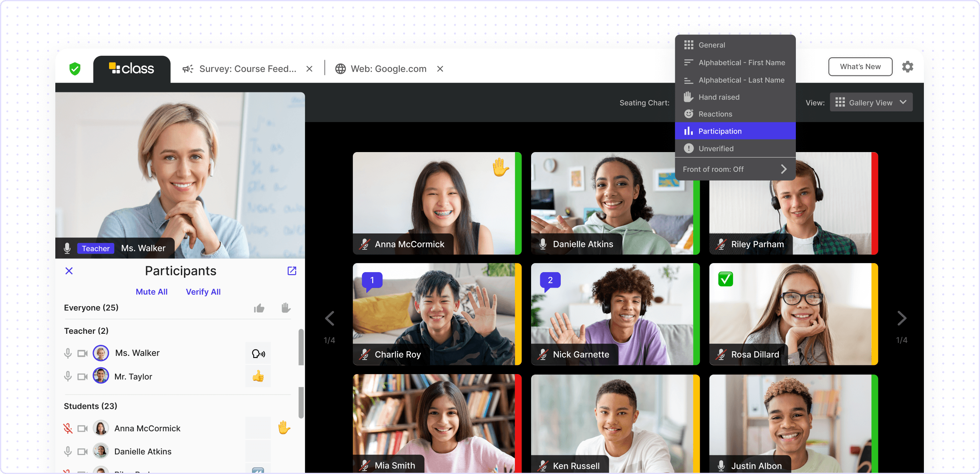
Task: Open the Gallery View dropdown
Action: [x=871, y=102]
